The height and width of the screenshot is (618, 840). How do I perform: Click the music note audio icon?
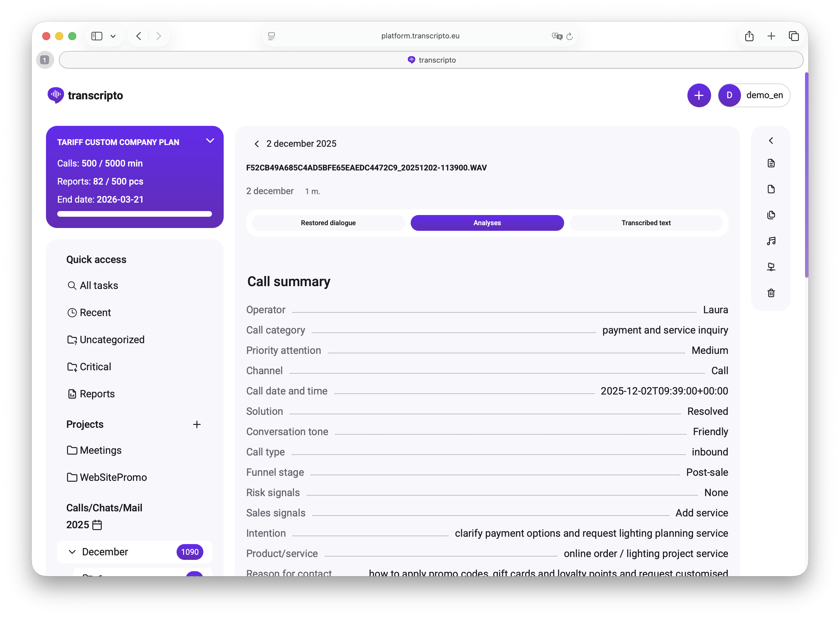[x=770, y=241]
